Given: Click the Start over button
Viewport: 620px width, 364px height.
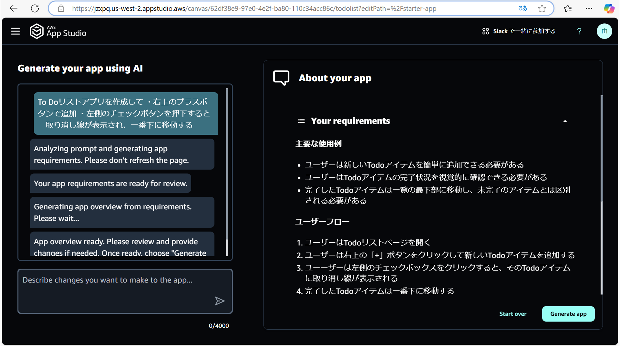Looking at the screenshot, I should (x=513, y=314).
